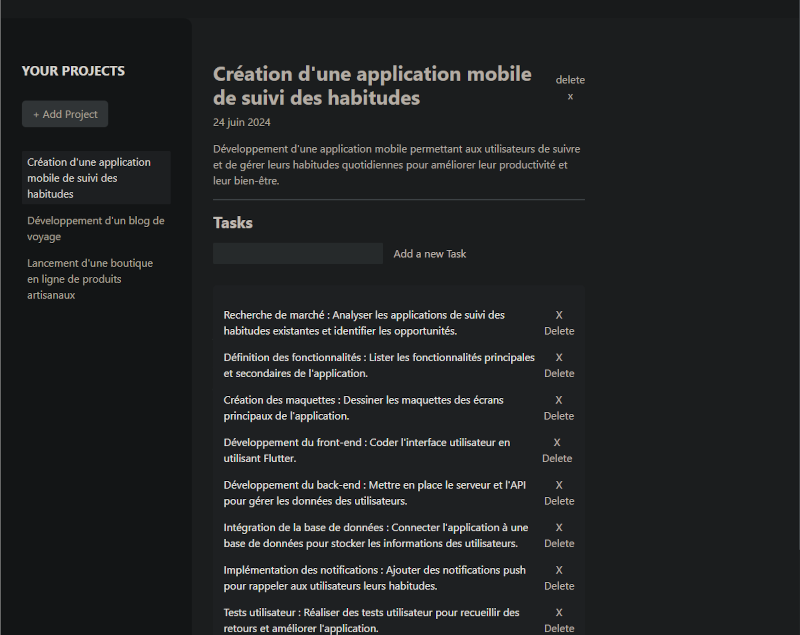The height and width of the screenshot is (635, 800).
Task: Click the project date "24 juin 2024"
Action: point(242,122)
